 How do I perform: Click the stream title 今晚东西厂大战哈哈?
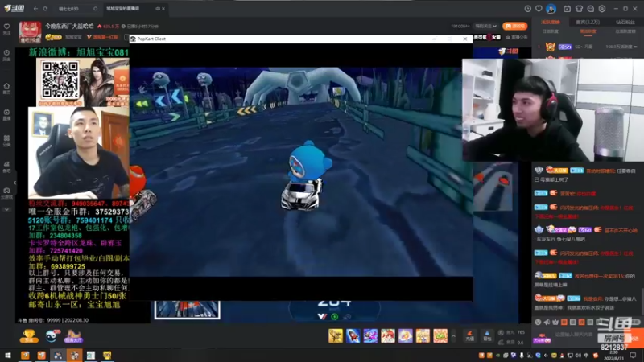coord(69,27)
